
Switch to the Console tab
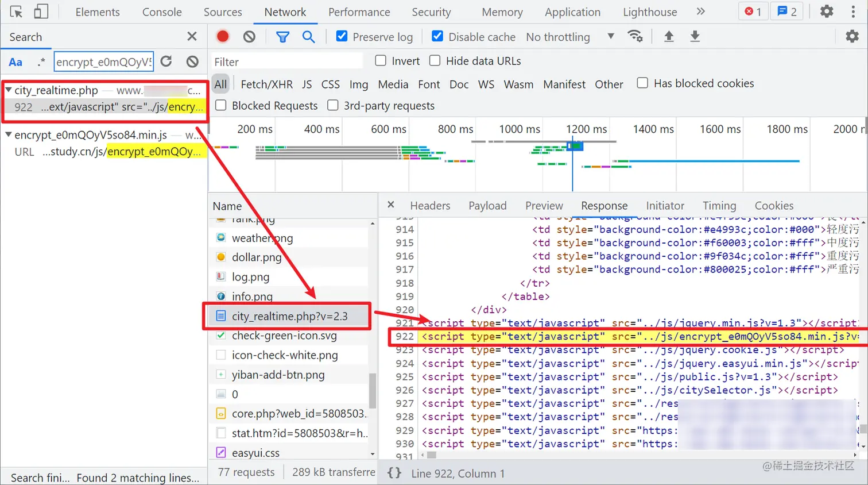coord(162,12)
